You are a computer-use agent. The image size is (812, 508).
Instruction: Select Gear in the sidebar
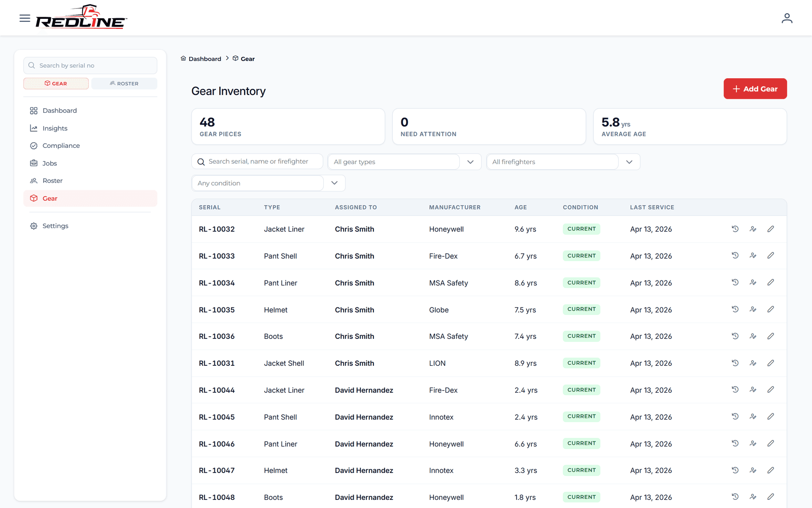click(90, 199)
